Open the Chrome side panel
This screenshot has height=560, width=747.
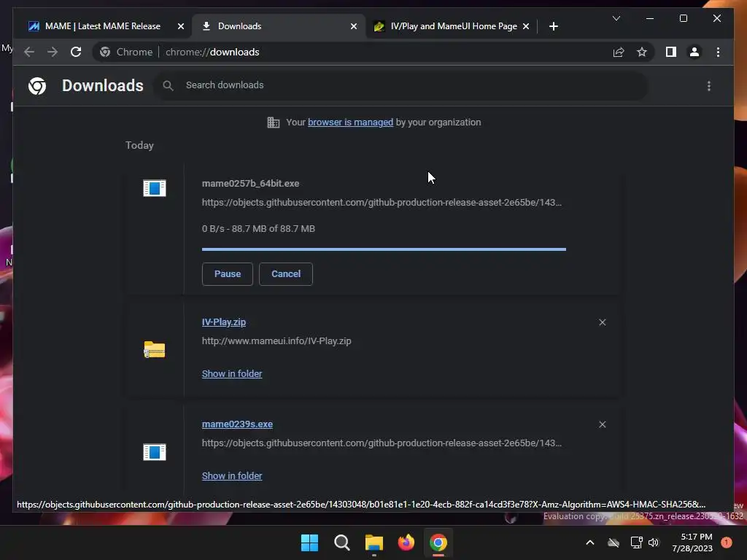671,52
